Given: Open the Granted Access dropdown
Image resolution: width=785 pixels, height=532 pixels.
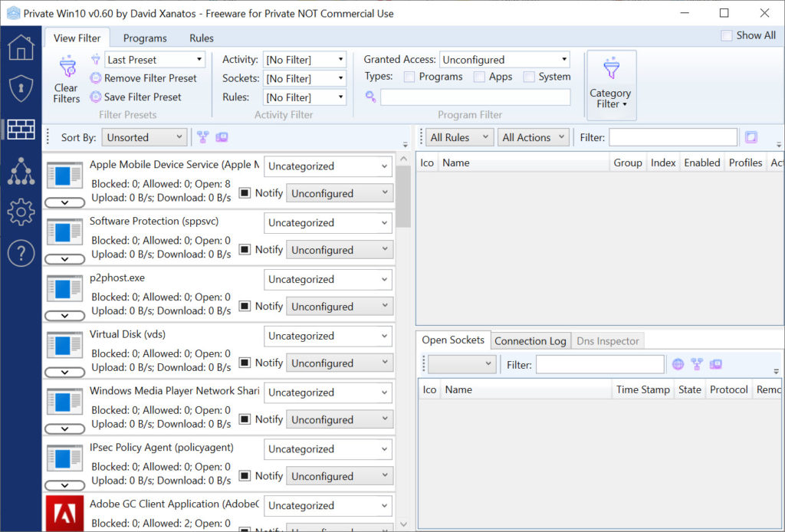Looking at the screenshot, I should [x=504, y=60].
